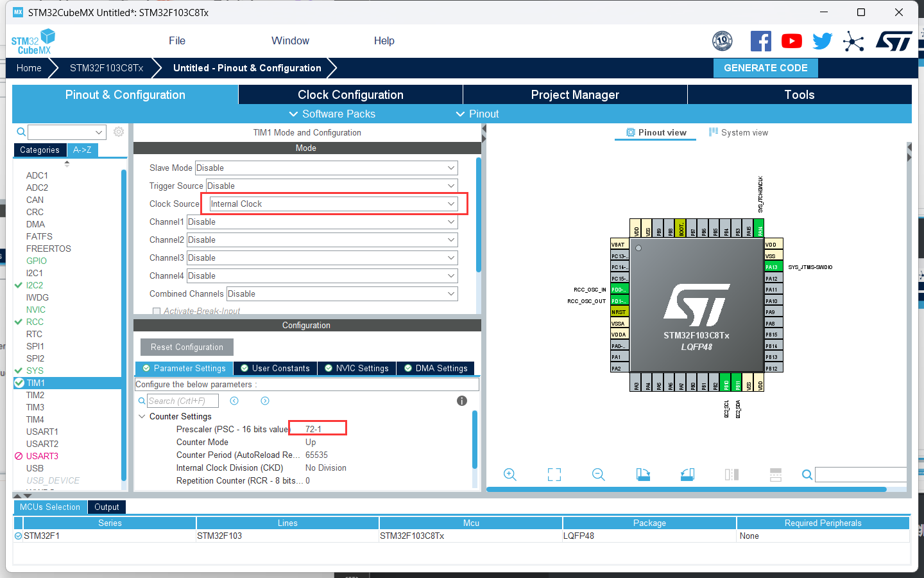Viewport: 924px width, 578px height.
Task: Open the Twitter link icon
Action: (x=823, y=41)
